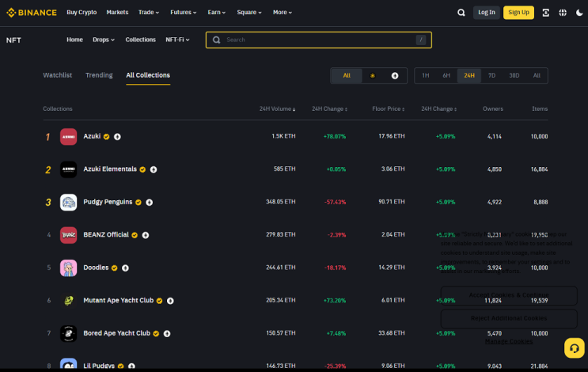
Task: Click Doodles' verified badge icon
Action: 115,268
